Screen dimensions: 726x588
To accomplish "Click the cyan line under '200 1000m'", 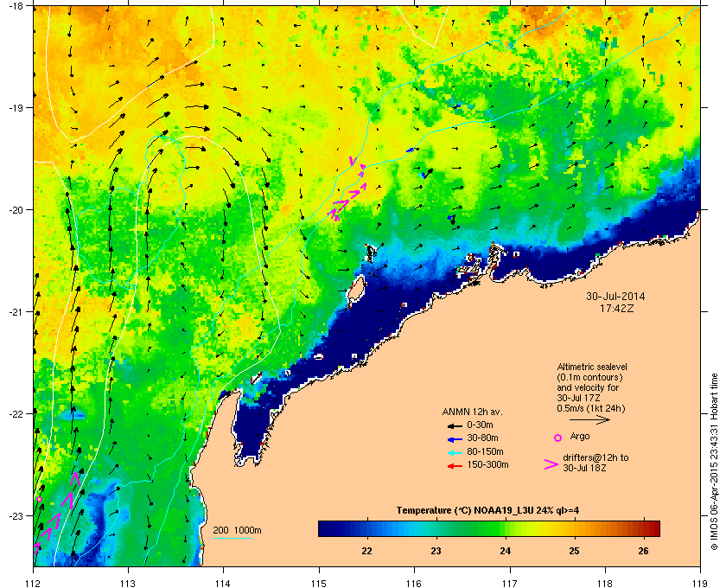I will tap(232, 538).
